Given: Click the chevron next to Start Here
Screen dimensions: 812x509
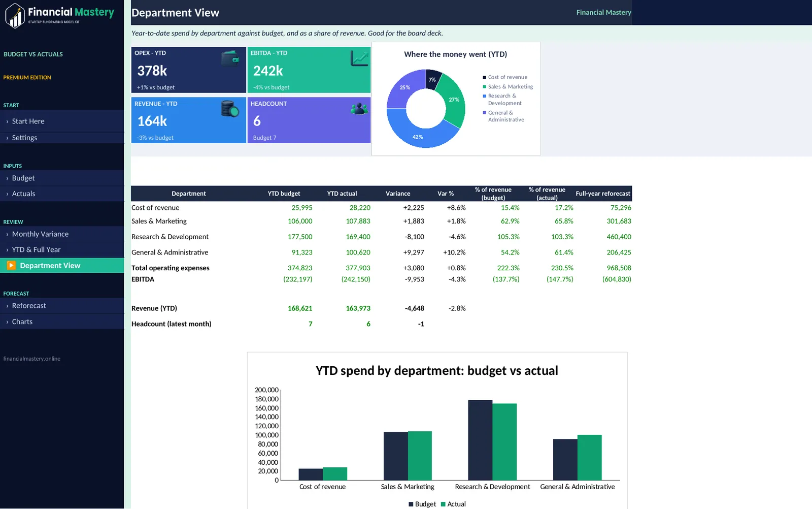Looking at the screenshot, I should coord(7,121).
